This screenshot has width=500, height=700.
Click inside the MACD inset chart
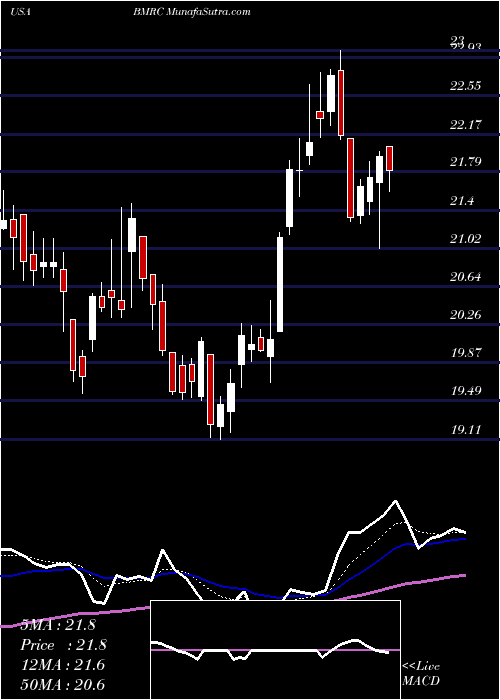pos(275,650)
